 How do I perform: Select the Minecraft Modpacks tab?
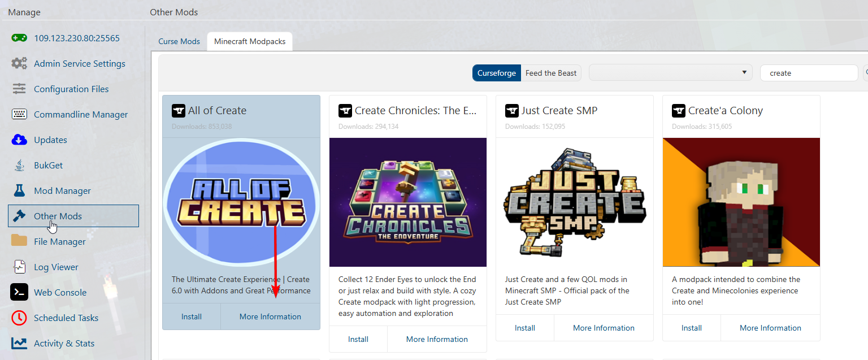pyautogui.click(x=250, y=41)
